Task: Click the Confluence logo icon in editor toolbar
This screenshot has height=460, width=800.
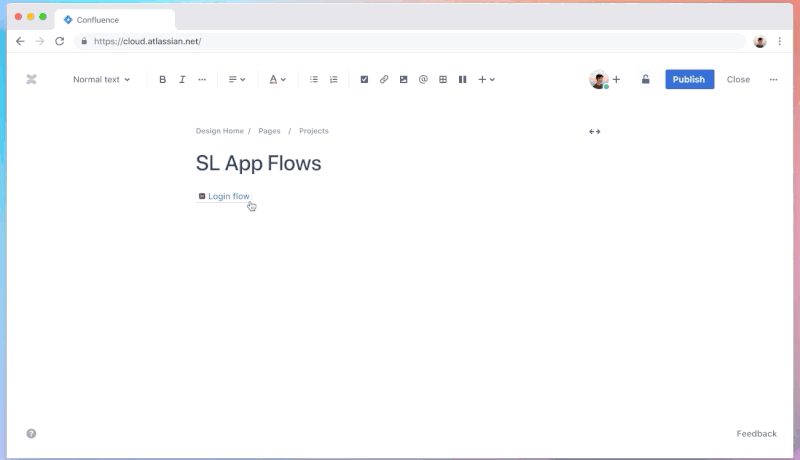Action: pos(31,80)
